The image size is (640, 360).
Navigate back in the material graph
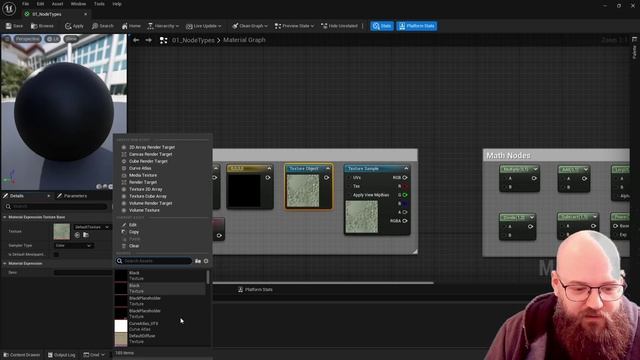click(x=136, y=40)
